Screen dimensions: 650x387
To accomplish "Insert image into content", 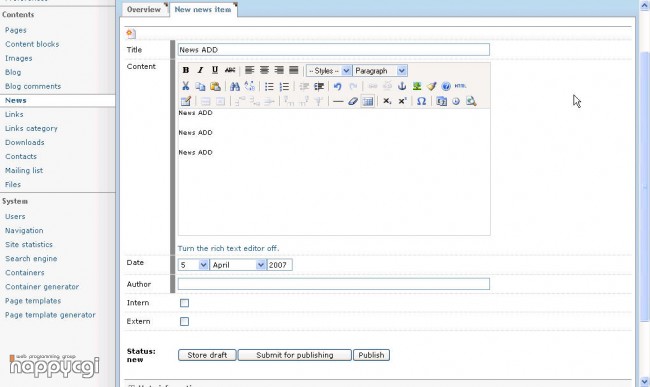I will click(417, 86).
